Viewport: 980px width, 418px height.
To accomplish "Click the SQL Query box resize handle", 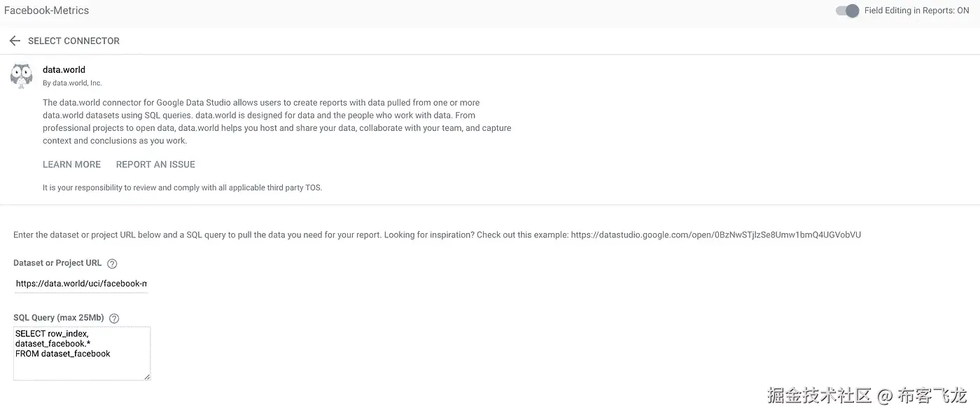I will 147,377.
